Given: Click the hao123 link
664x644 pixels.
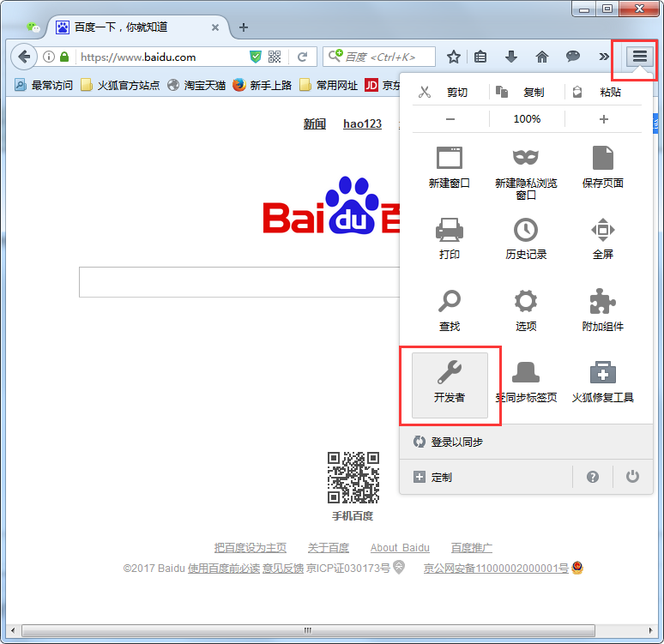Looking at the screenshot, I should click(x=362, y=123).
